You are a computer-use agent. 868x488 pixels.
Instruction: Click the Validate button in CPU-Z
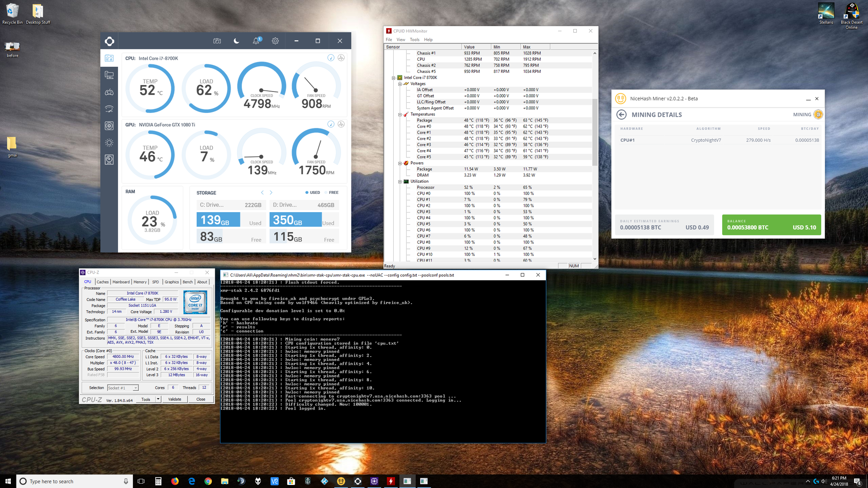point(175,399)
